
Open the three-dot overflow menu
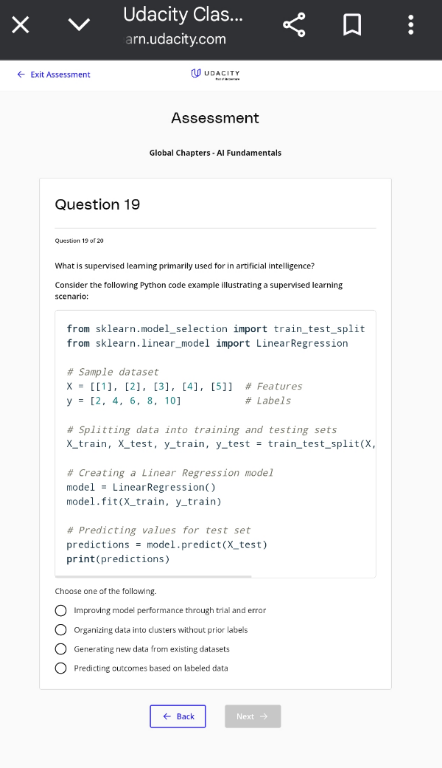click(411, 24)
